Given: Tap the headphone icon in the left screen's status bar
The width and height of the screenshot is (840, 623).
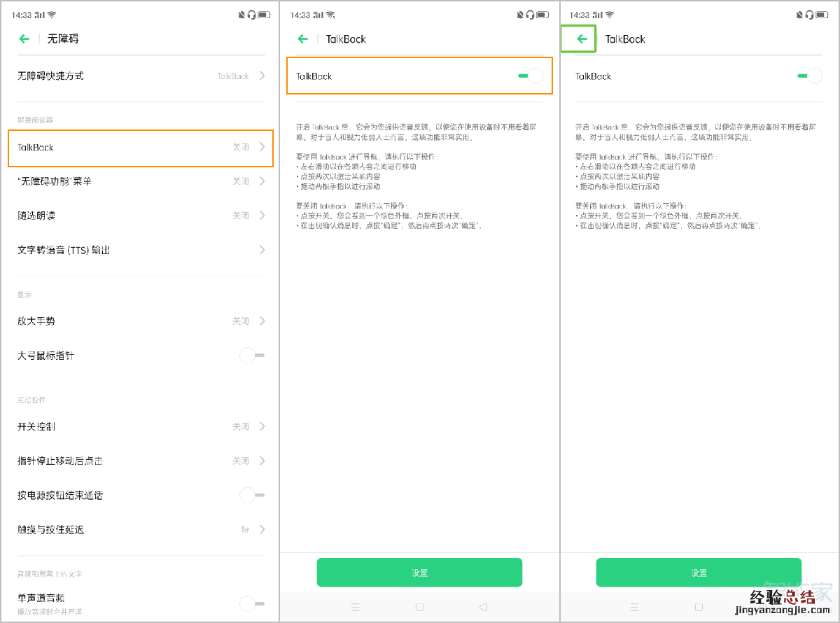Looking at the screenshot, I should pos(251,15).
